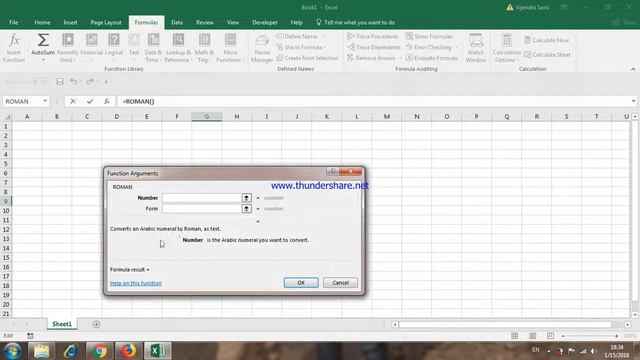
Task: Cancel the formula entry with X
Action: [73, 101]
